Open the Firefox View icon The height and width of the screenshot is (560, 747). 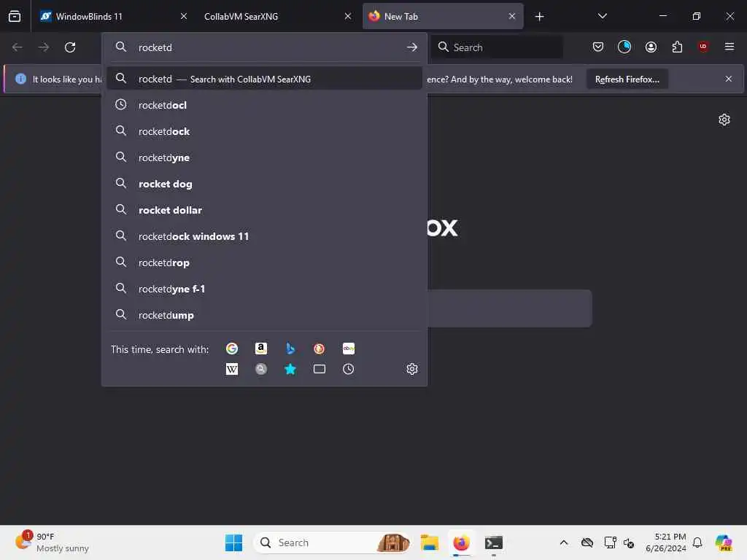point(15,16)
